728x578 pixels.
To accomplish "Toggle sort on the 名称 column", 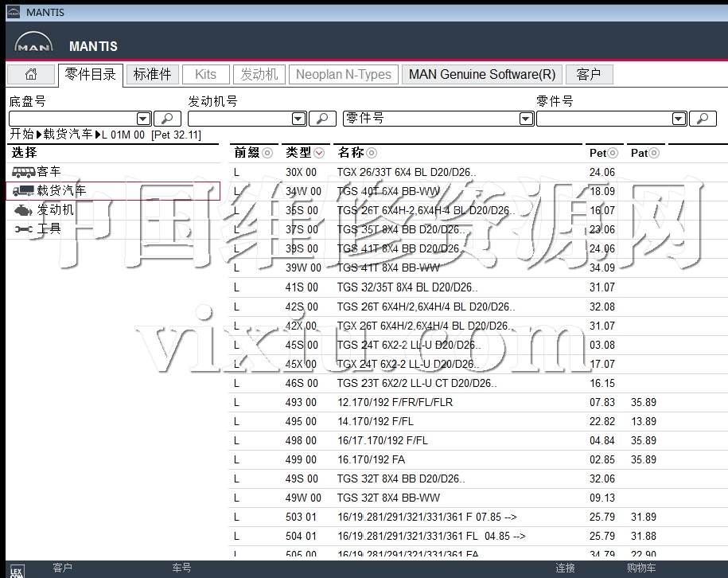I will pyautogui.click(x=372, y=153).
